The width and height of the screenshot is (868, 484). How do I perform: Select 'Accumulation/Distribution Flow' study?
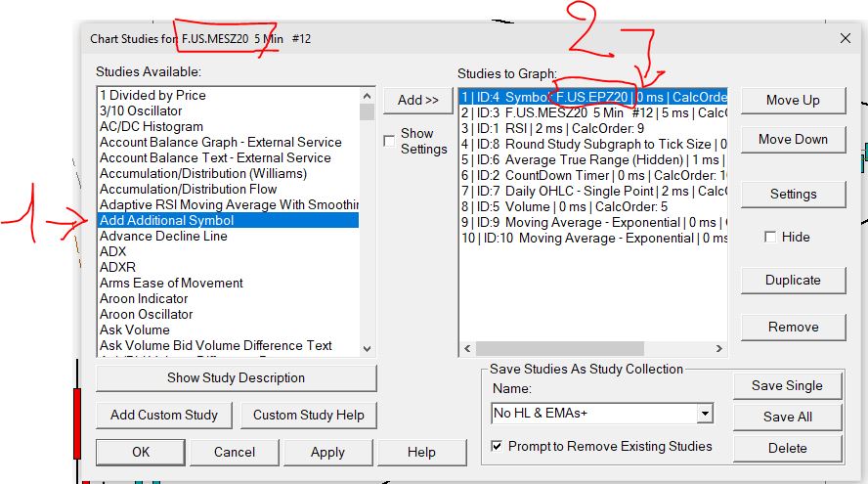pyautogui.click(x=228, y=189)
